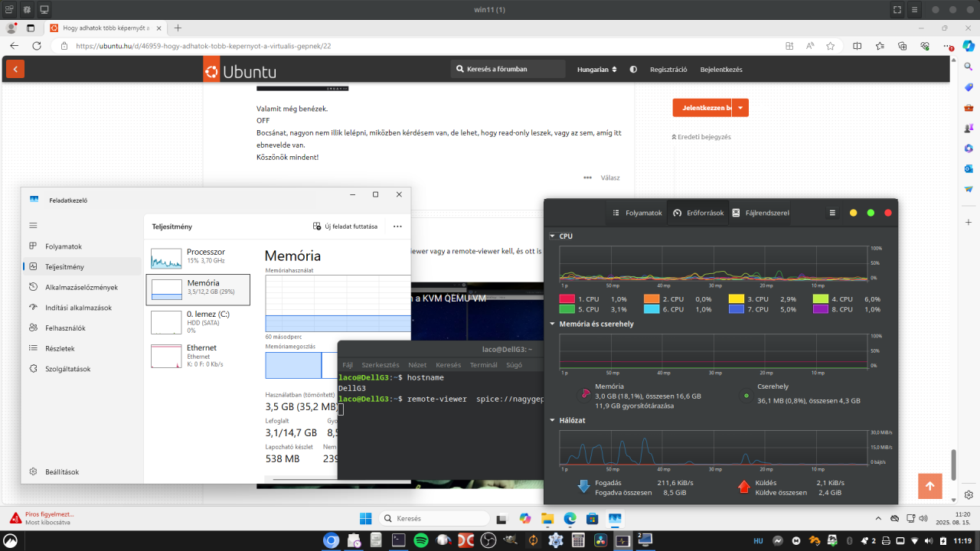Open the Hungarian language dropdown

596,70
